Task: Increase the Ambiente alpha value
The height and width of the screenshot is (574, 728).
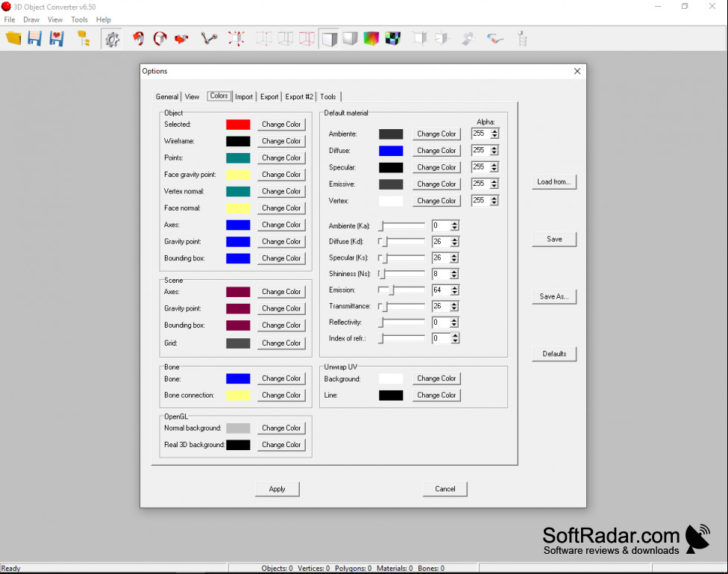Action: (495, 131)
